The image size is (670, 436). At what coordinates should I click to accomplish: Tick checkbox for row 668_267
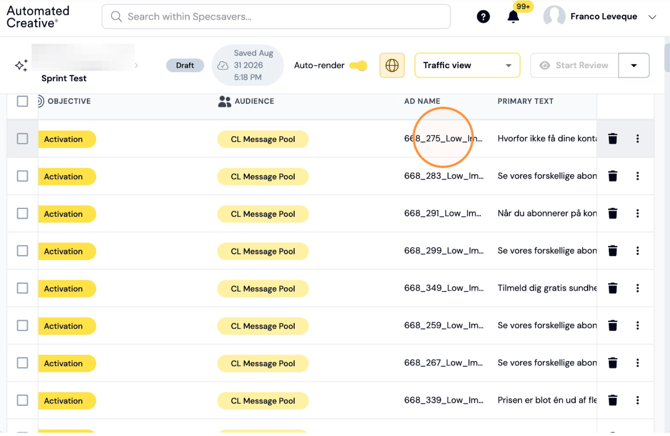pos(22,363)
